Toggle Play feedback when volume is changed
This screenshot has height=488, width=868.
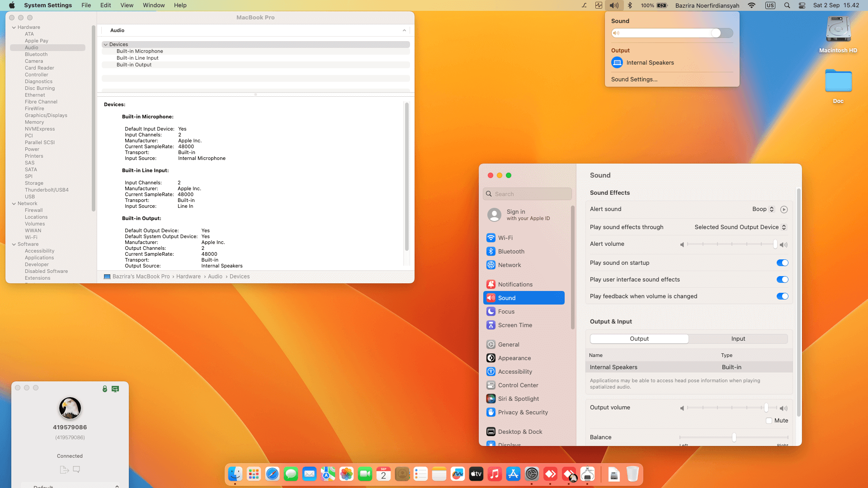pos(782,296)
